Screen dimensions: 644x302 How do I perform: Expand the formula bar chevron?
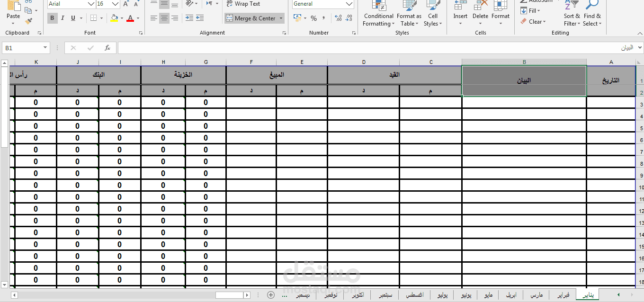point(640,48)
